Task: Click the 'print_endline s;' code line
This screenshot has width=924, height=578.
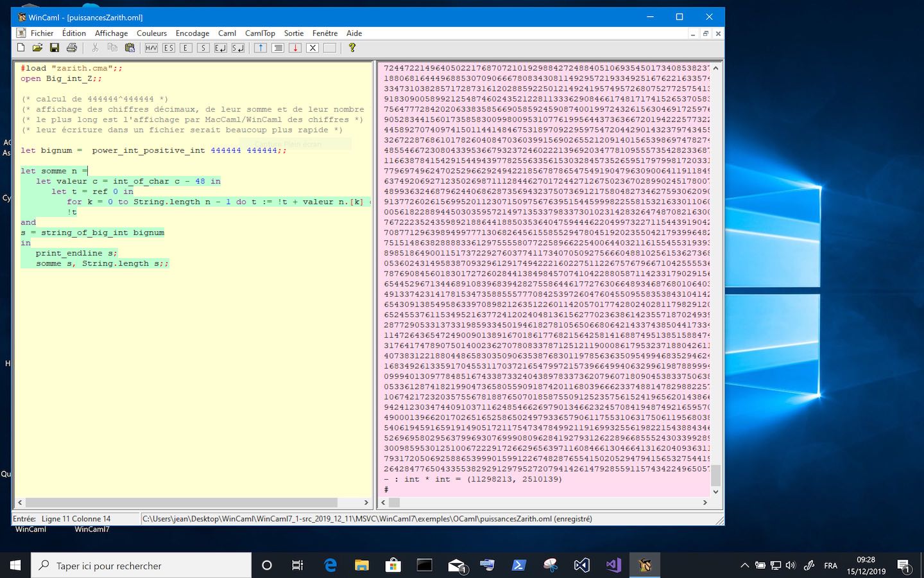Action: (76, 253)
